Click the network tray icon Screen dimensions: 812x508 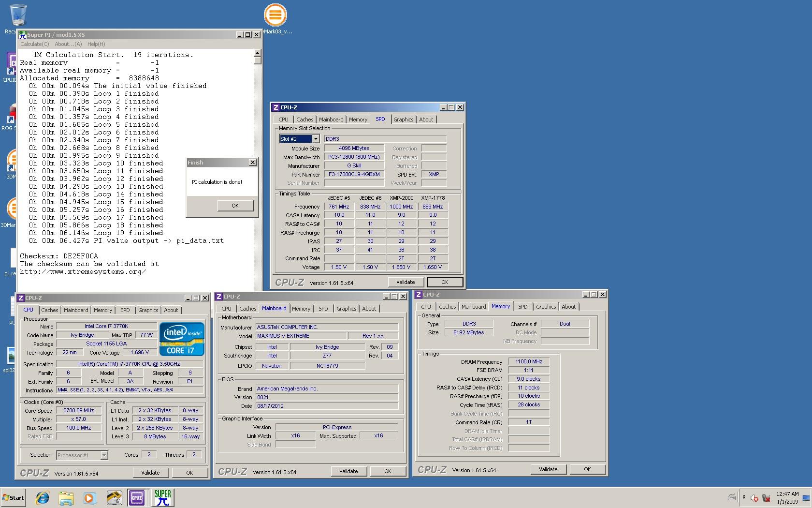[x=766, y=498]
